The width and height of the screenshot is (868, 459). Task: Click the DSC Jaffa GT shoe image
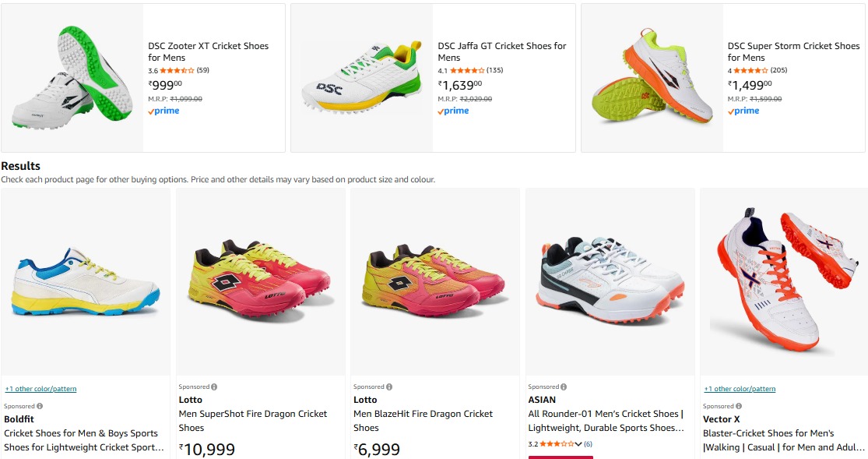(362, 78)
